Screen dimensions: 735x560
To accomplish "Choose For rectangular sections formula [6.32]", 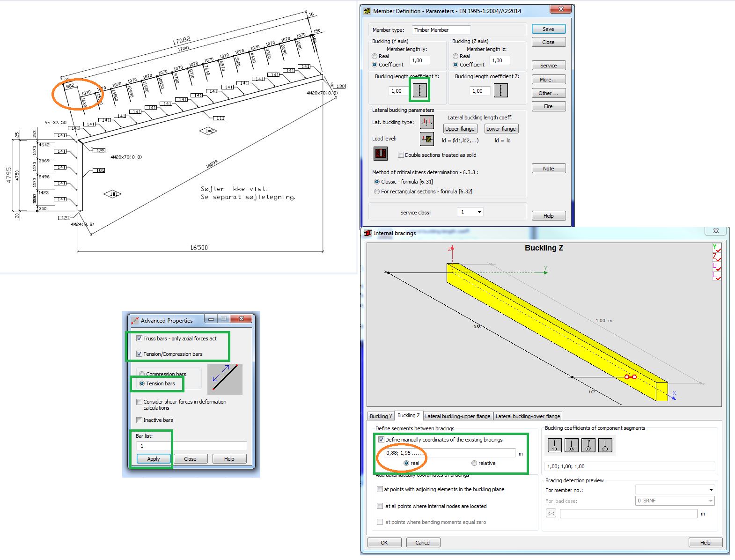I will pyautogui.click(x=377, y=192).
